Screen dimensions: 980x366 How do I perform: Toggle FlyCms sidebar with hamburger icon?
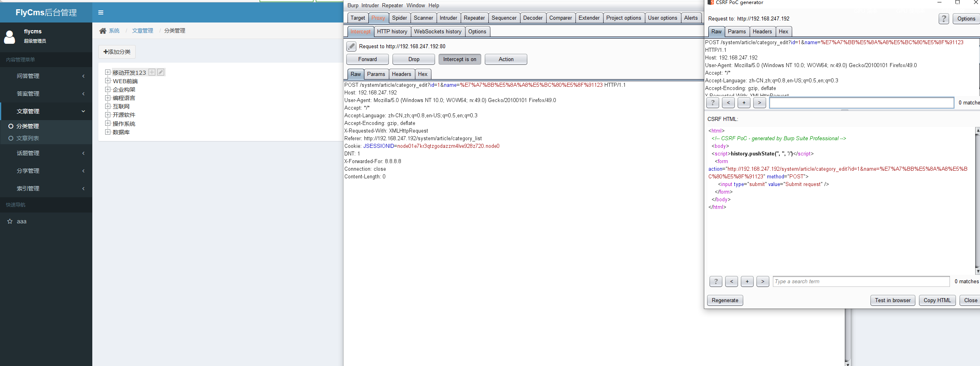(x=101, y=12)
